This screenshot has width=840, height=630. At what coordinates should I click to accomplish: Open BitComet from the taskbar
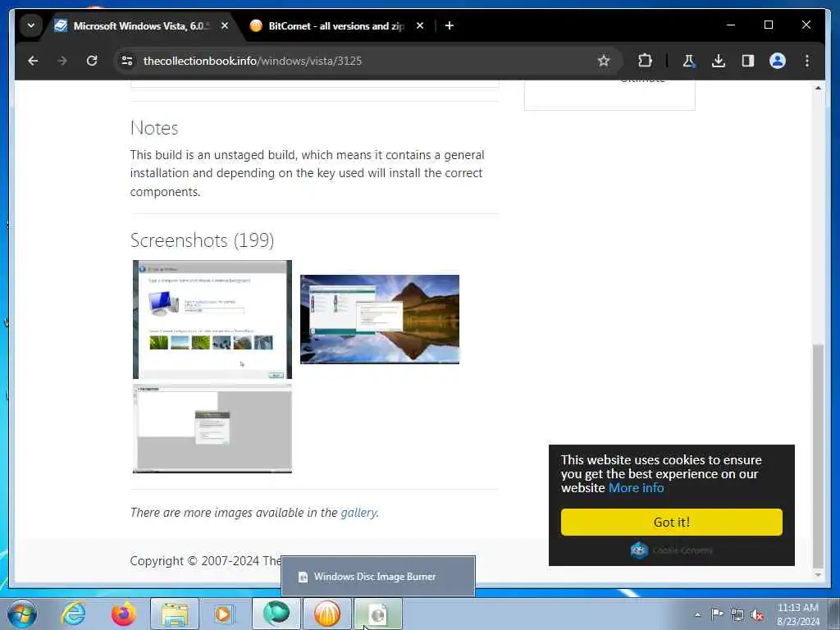coord(326,614)
